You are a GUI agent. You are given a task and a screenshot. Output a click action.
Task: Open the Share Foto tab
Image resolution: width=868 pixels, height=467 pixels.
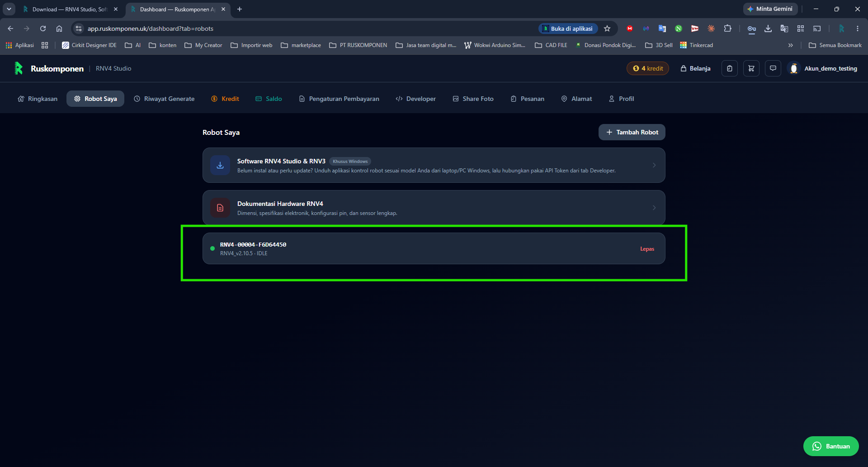tap(473, 99)
